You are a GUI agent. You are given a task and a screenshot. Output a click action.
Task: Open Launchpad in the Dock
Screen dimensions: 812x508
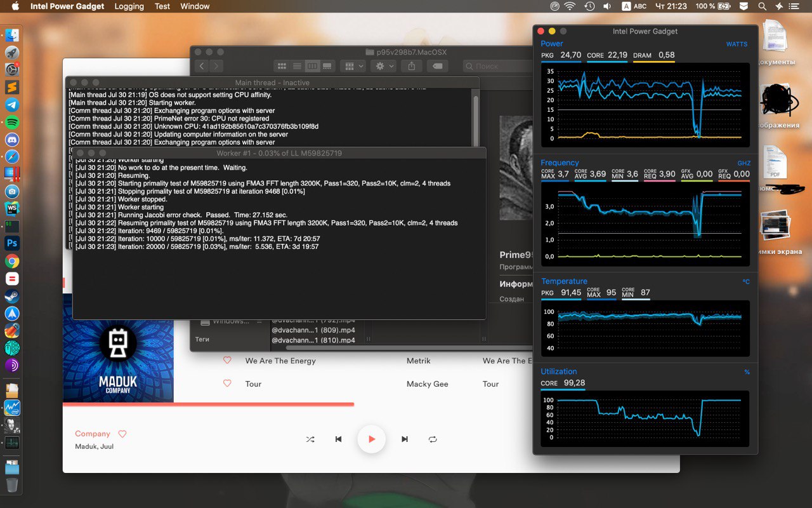pos(11,53)
